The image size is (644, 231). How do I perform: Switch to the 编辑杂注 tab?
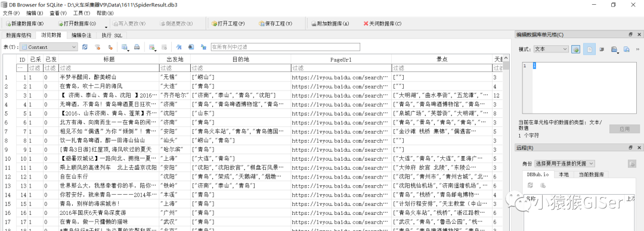(81, 35)
